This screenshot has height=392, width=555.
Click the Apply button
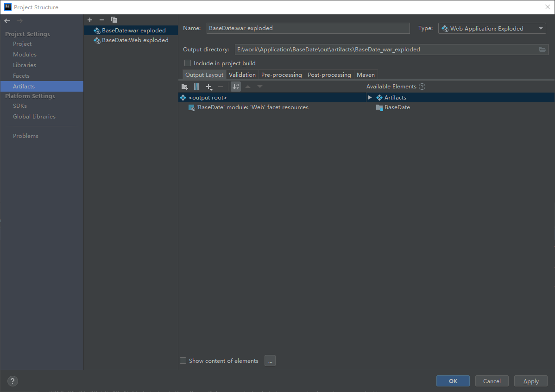(x=531, y=381)
